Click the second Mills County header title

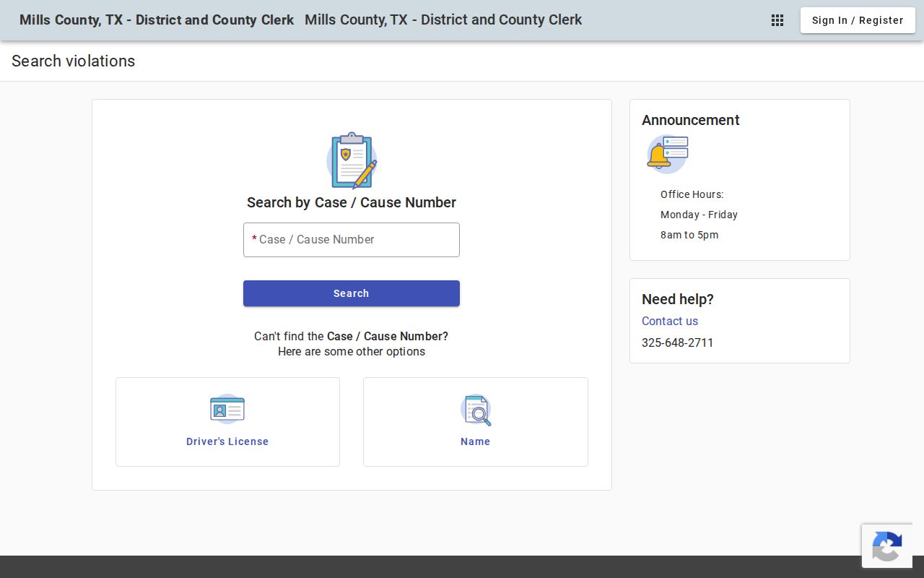coord(443,20)
